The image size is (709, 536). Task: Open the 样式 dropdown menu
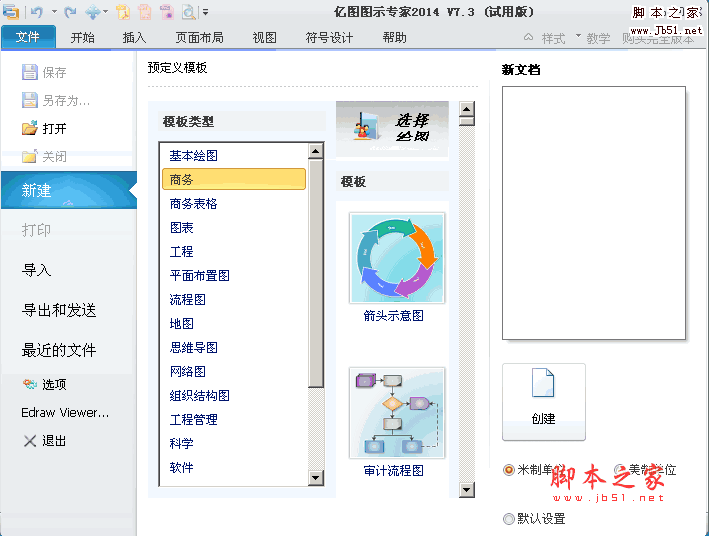[561, 38]
